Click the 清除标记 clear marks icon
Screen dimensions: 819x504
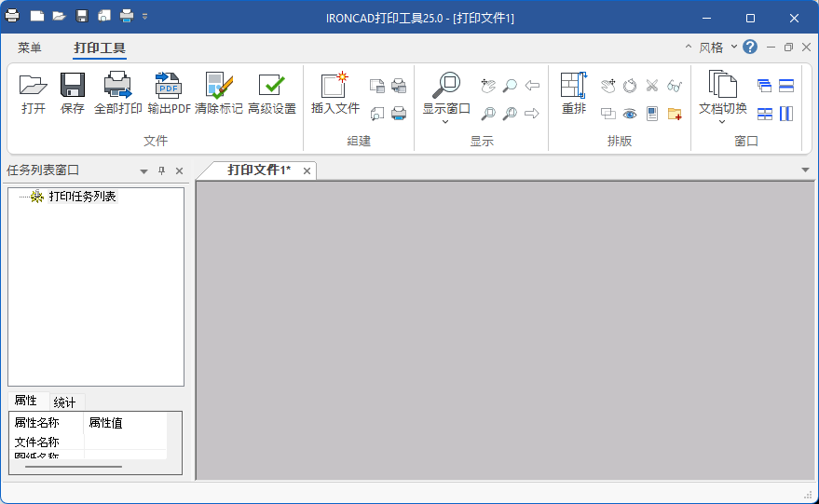(219, 87)
